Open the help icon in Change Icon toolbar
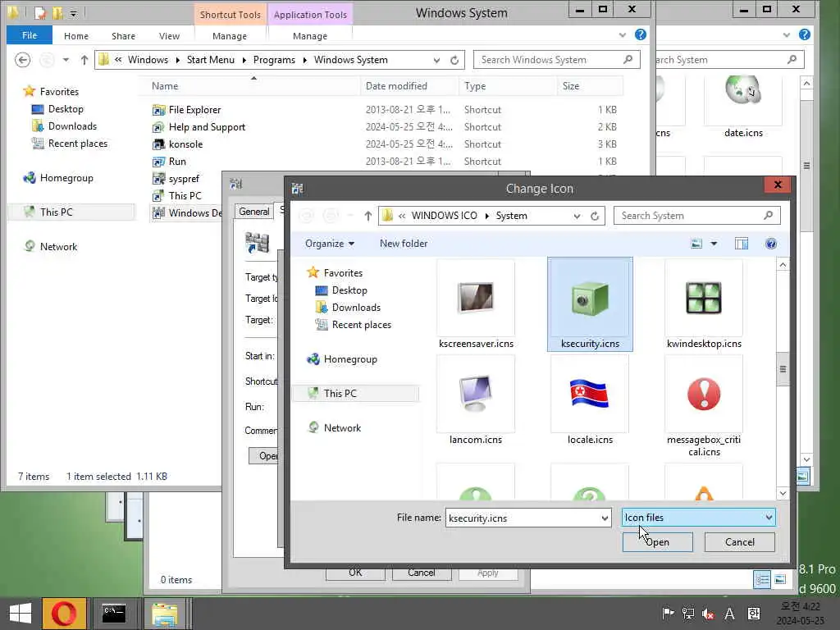Viewport: 840px width, 630px height. [x=771, y=244]
